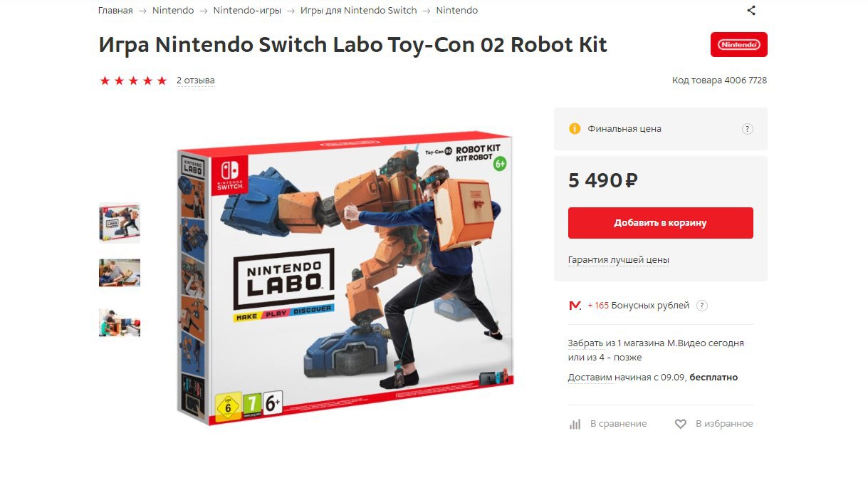Viewport: 868px width, 478px height.
Task: Select the third product thumbnail
Action: pyautogui.click(x=120, y=323)
